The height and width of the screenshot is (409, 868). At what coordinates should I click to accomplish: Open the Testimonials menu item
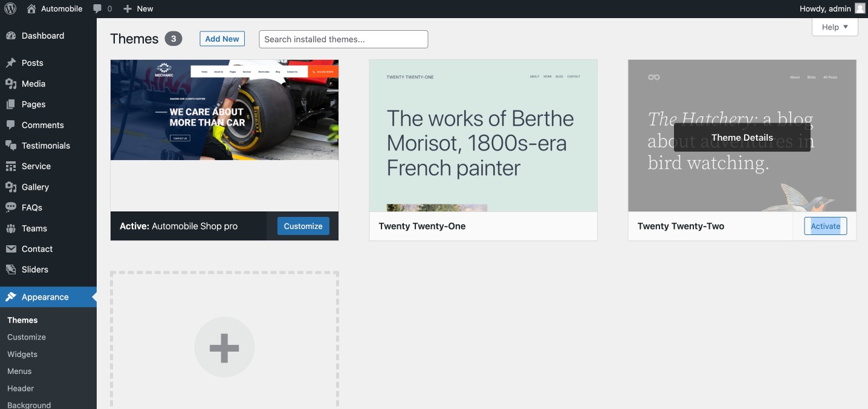pos(48,146)
